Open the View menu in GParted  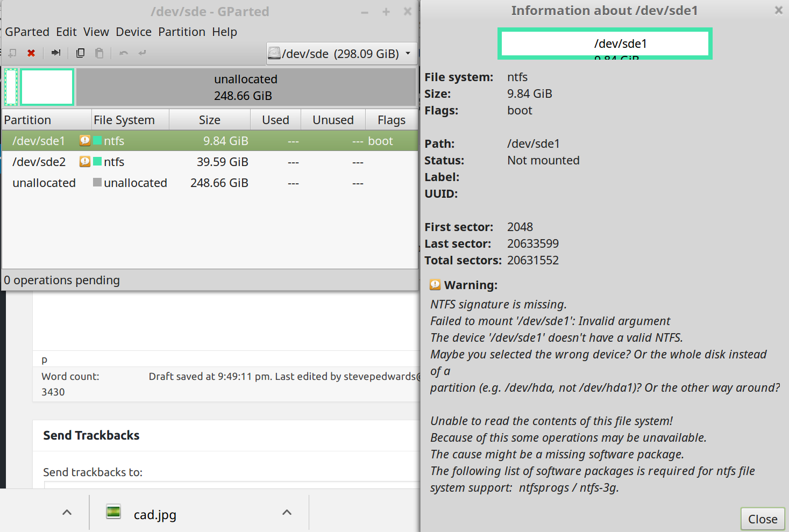[96, 32]
